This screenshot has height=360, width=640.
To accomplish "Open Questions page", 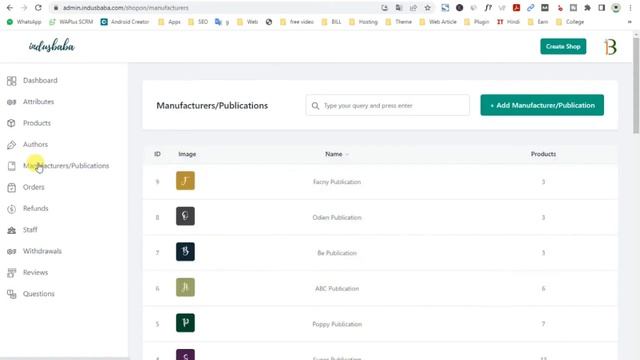I will click(x=38, y=294).
